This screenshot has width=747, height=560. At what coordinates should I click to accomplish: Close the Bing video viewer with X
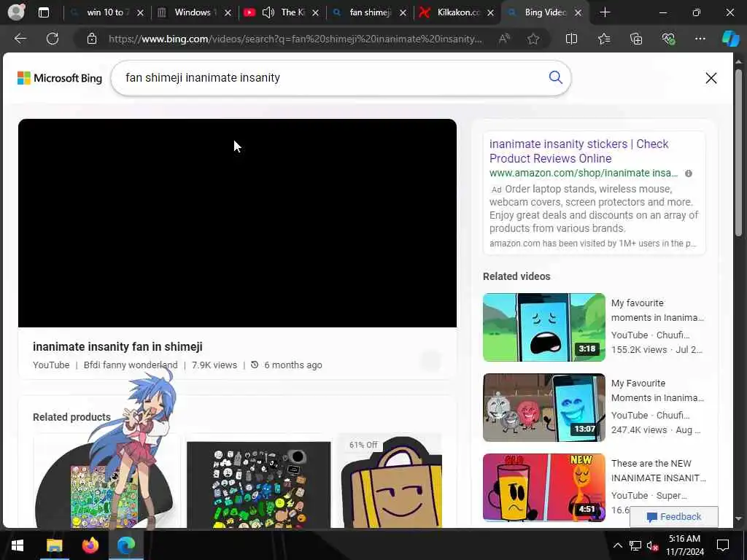711,78
